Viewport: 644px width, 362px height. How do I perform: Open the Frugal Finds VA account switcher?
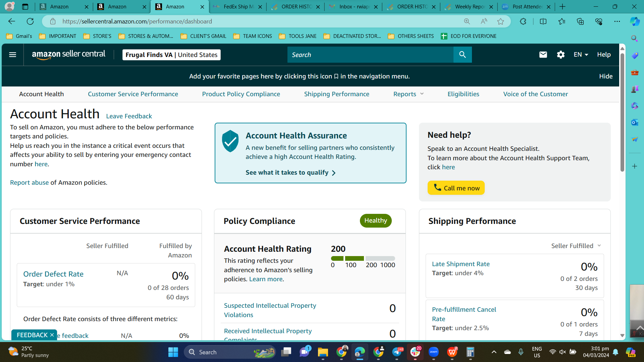[171, 55]
